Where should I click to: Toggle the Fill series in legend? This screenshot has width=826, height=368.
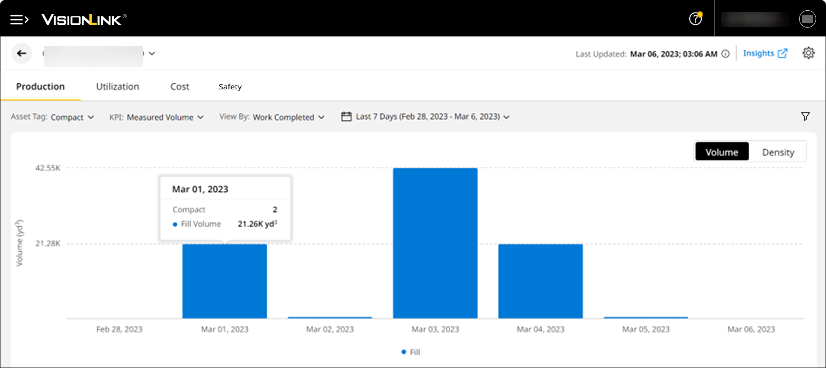pyautogui.click(x=411, y=352)
